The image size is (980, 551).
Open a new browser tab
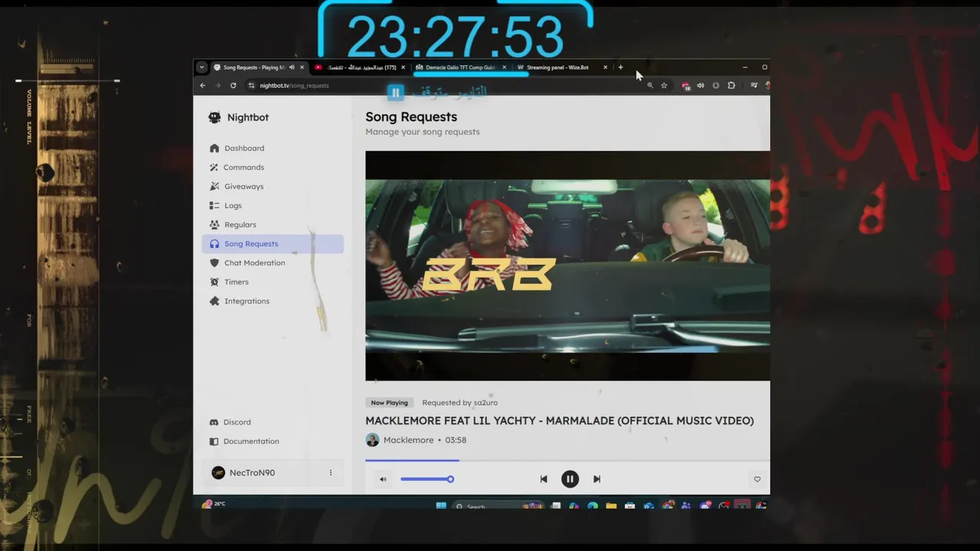[620, 67]
